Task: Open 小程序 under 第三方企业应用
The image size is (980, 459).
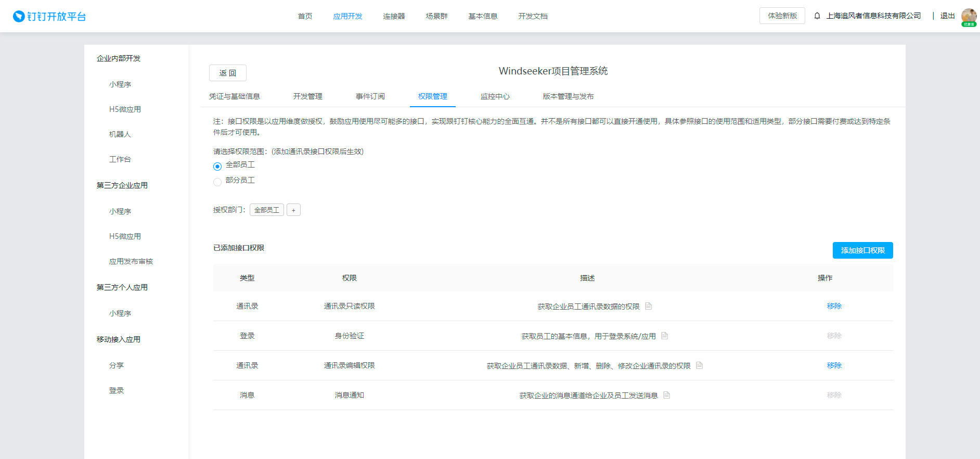Action: click(120, 211)
